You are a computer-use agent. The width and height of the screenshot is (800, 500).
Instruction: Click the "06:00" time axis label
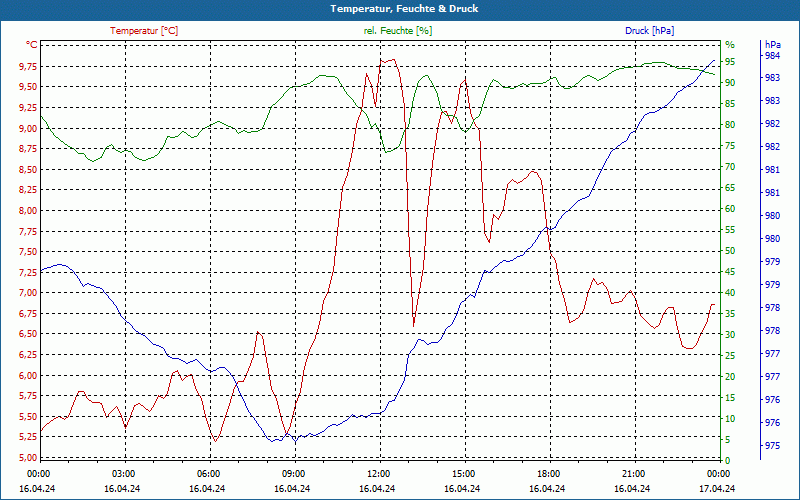208,473
